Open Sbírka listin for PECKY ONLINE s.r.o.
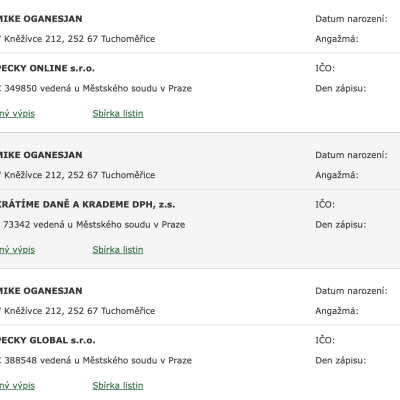This screenshot has height=400, width=400. [118, 114]
